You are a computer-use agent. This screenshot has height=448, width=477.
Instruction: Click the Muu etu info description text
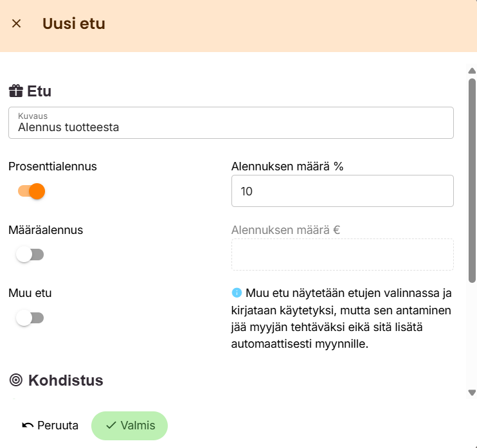[x=342, y=319]
